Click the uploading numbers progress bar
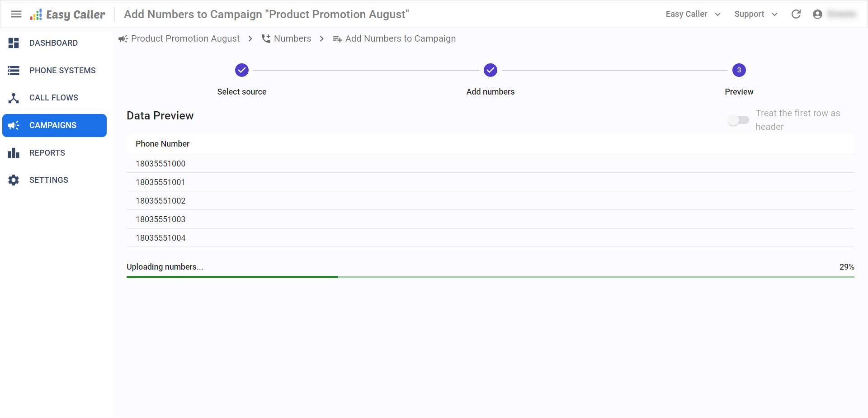This screenshot has height=418, width=868. (x=491, y=277)
